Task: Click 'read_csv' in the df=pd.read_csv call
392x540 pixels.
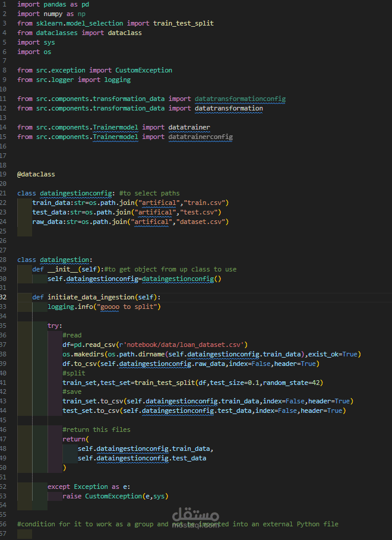Action: (100, 345)
